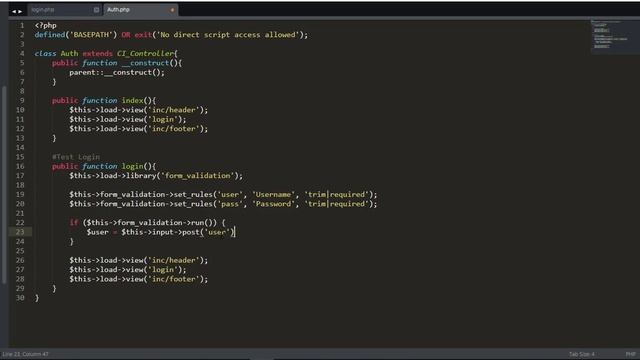Click 'inc/footer' string on line 28
This screenshot has height=360, width=640.
point(173,279)
